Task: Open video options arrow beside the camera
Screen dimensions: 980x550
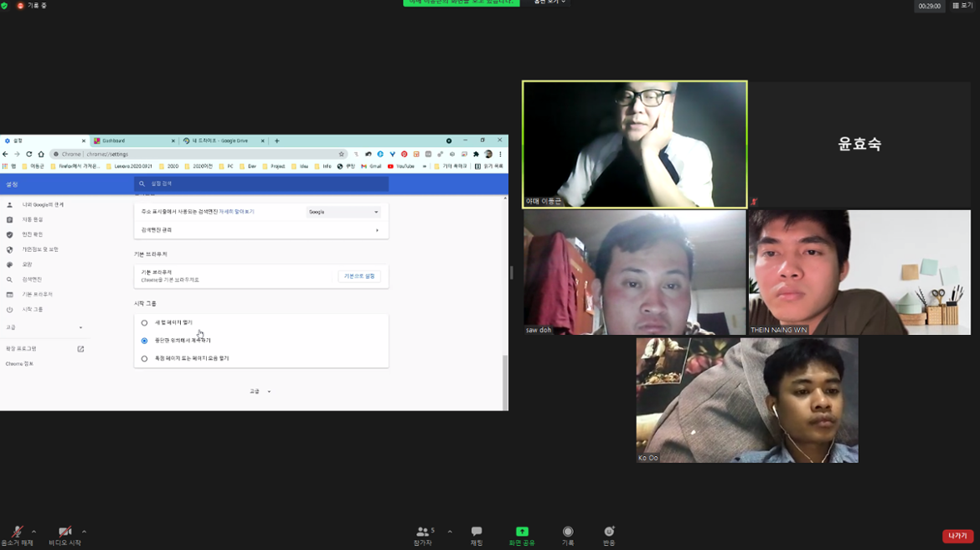Action: tap(84, 532)
